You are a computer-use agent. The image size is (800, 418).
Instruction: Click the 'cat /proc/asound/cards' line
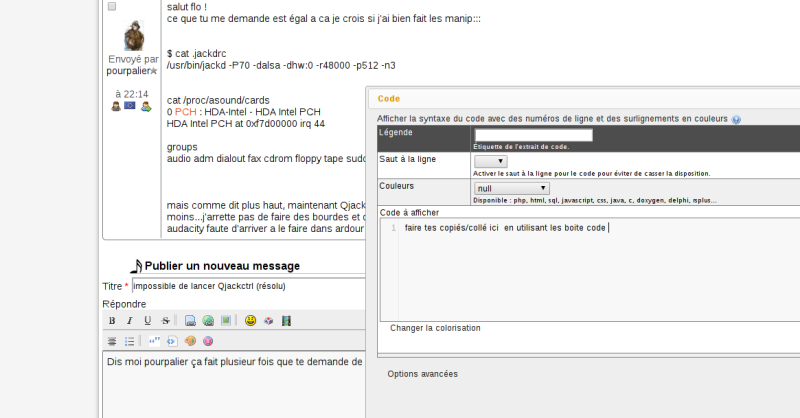[x=218, y=101]
